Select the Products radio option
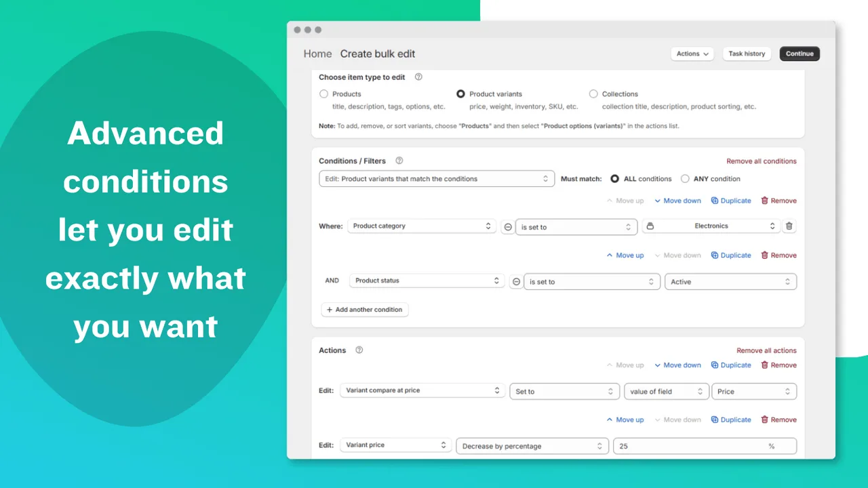This screenshot has width=868, height=488. [323, 94]
